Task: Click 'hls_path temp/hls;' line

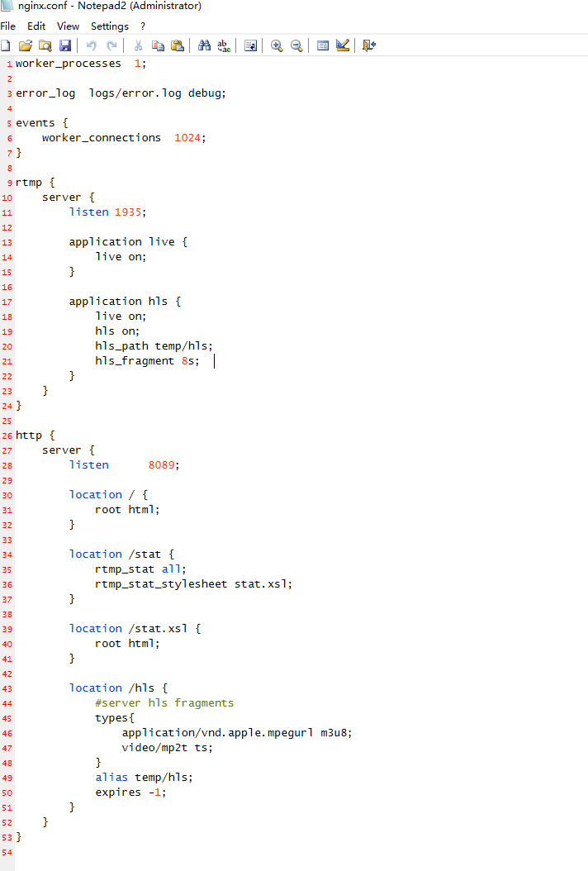Action: pos(154,346)
